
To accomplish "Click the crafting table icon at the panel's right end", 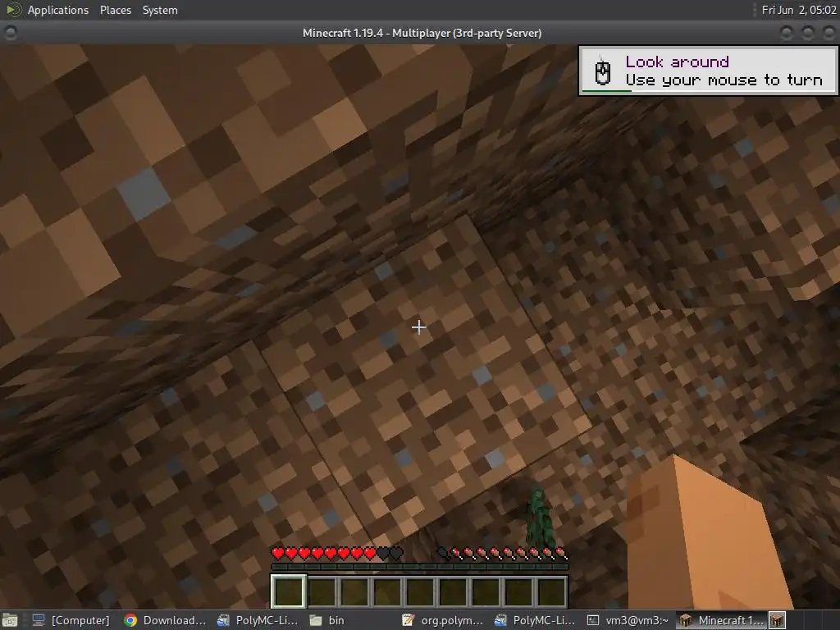I will 778,620.
